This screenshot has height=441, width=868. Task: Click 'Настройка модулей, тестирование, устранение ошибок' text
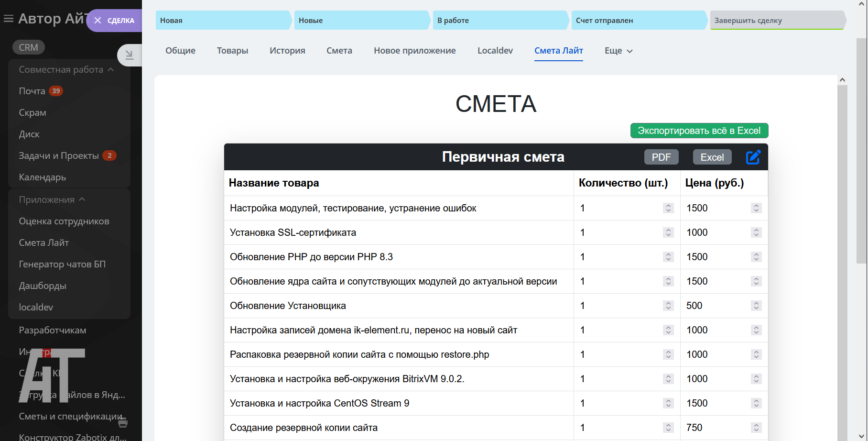(x=353, y=208)
